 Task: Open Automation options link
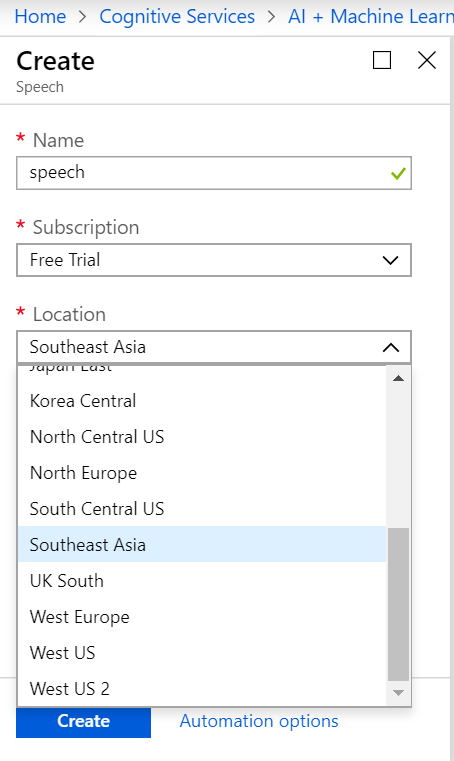pos(259,721)
